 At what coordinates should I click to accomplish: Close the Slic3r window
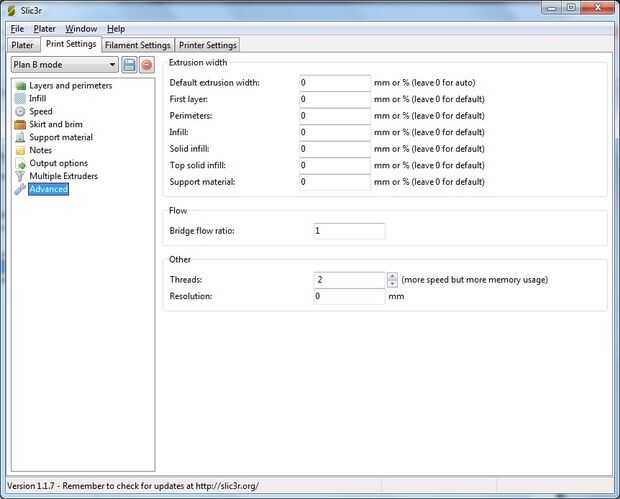597,8
